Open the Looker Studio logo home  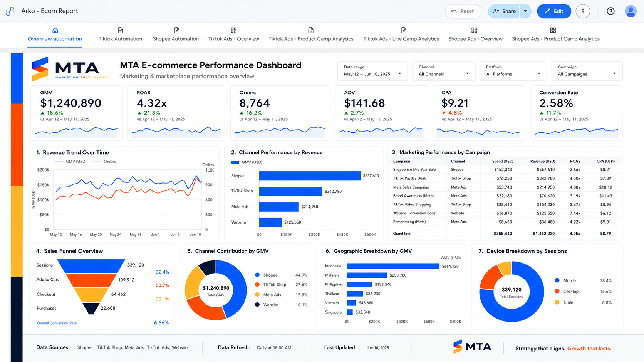click(x=10, y=11)
